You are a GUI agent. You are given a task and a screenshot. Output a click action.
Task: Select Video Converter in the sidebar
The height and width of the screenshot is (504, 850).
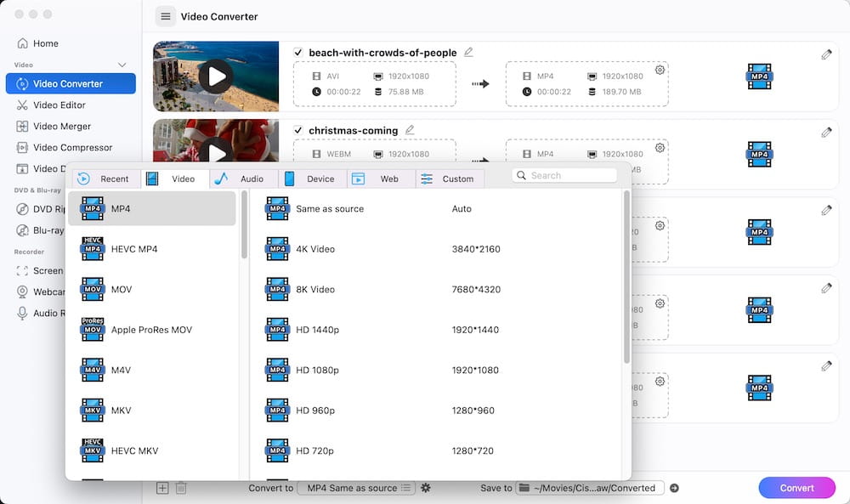(x=71, y=83)
